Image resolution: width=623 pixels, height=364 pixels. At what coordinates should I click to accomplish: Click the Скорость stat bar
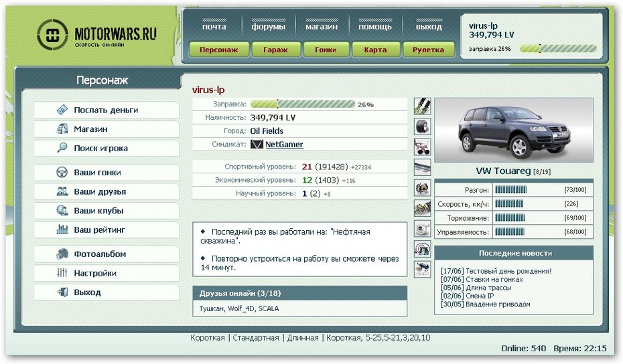coord(509,203)
